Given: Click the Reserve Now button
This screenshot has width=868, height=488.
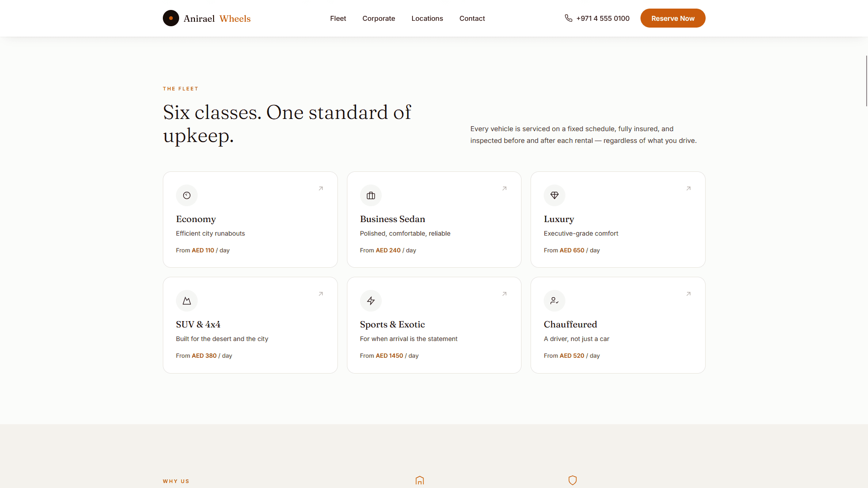Looking at the screenshot, I should [673, 18].
